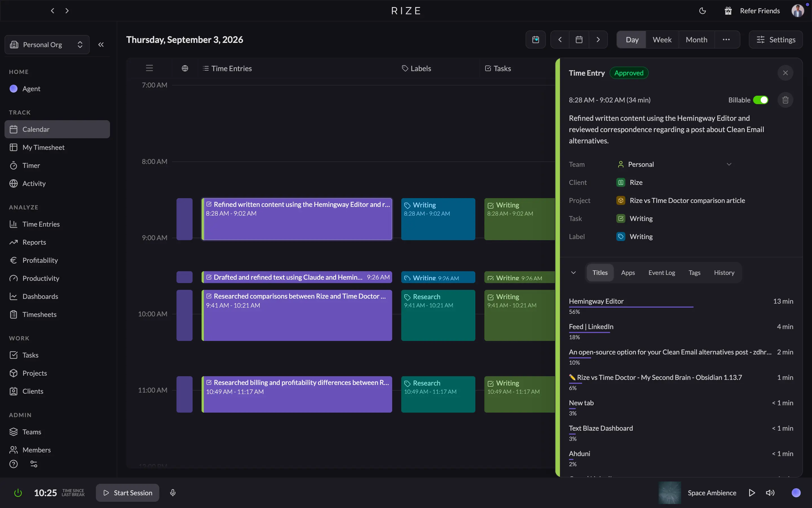This screenshot has width=812, height=508.
Task: Open the Members admin page
Action: click(57, 450)
